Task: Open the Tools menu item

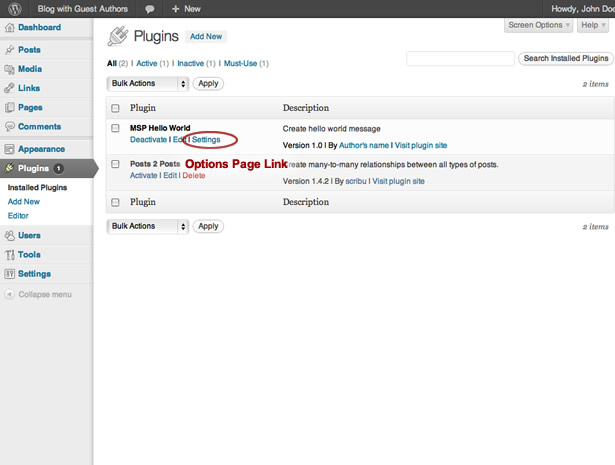Action: (29, 254)
